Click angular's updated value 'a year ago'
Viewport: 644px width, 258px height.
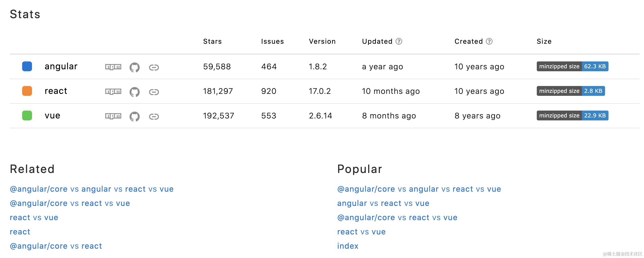point(383,67)
